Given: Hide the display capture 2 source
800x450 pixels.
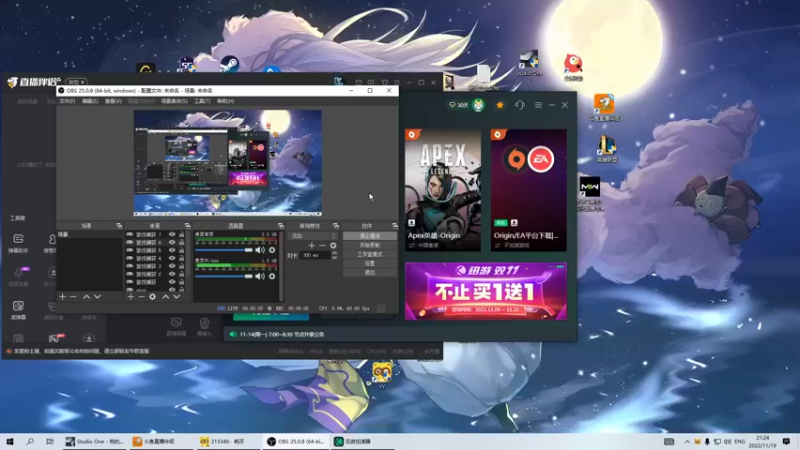Looking at the screenshot, I should pos(172,274).
